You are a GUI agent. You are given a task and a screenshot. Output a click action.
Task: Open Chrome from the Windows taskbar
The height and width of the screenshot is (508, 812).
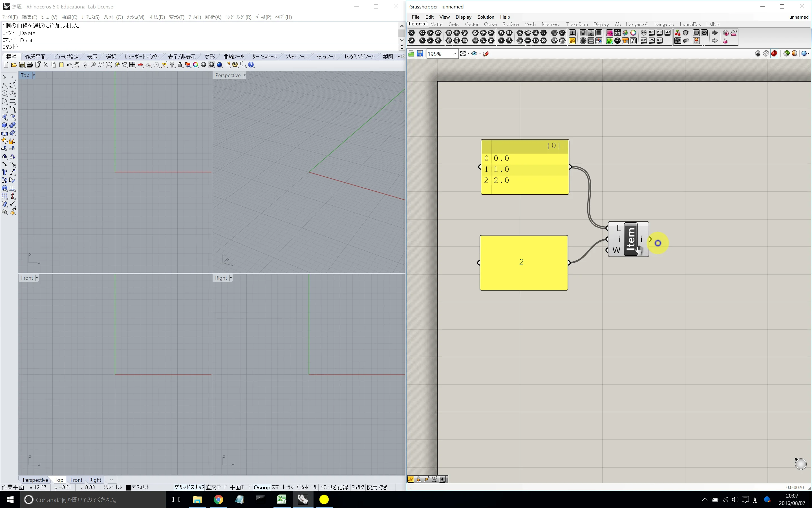tap(219, 500)
